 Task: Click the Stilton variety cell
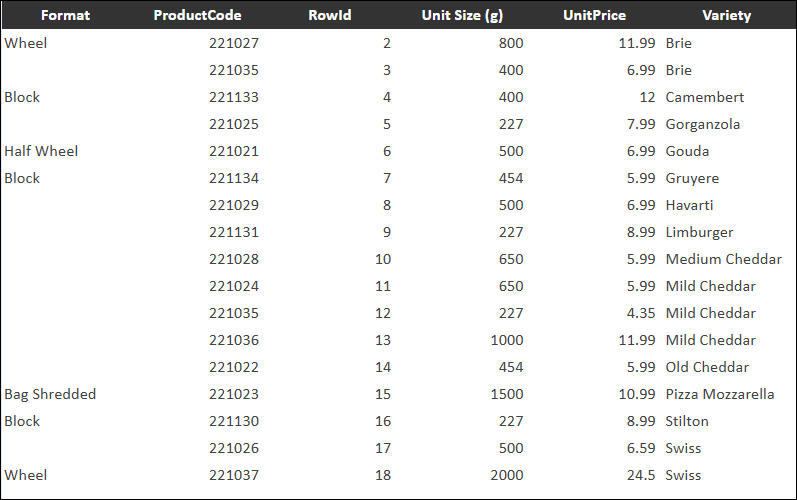(687, 421)
